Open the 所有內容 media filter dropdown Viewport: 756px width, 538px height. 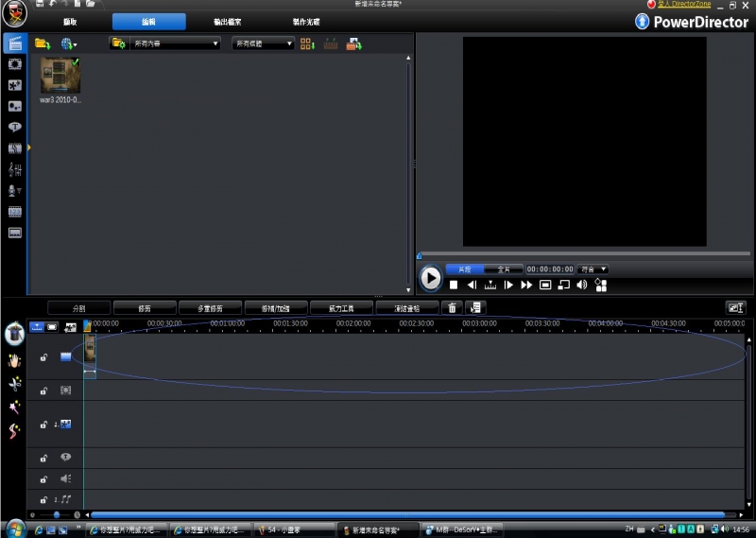point(175,43)
